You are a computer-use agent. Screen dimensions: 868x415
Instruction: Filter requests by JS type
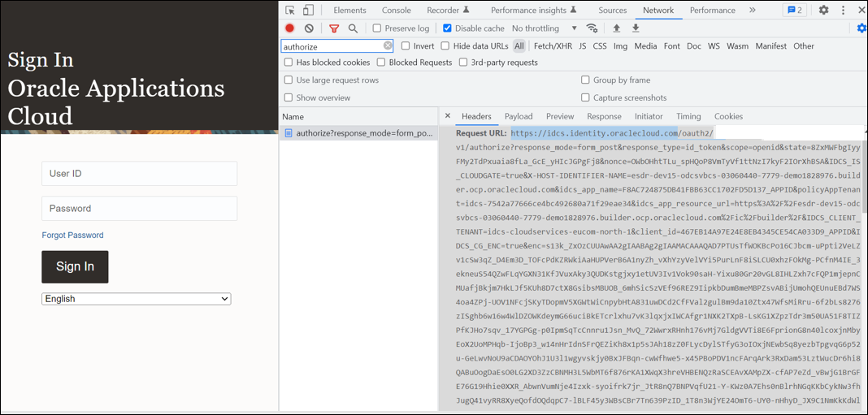tap(583, 46)
